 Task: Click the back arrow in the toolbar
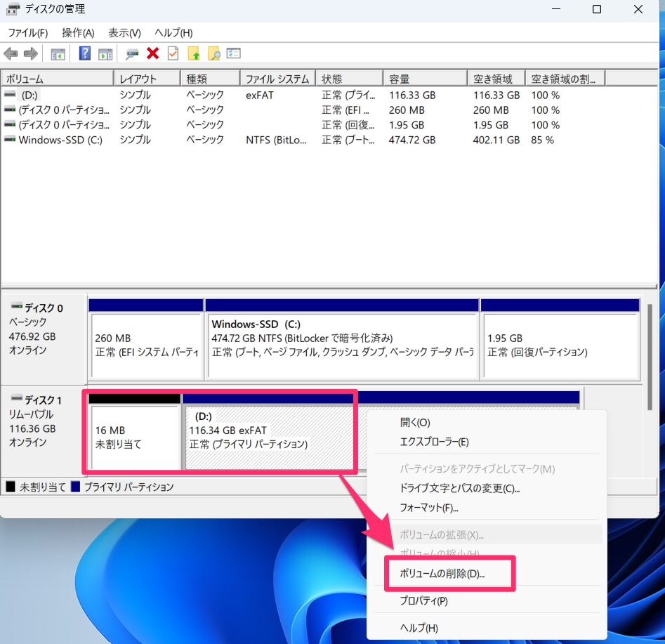[11, 54]
